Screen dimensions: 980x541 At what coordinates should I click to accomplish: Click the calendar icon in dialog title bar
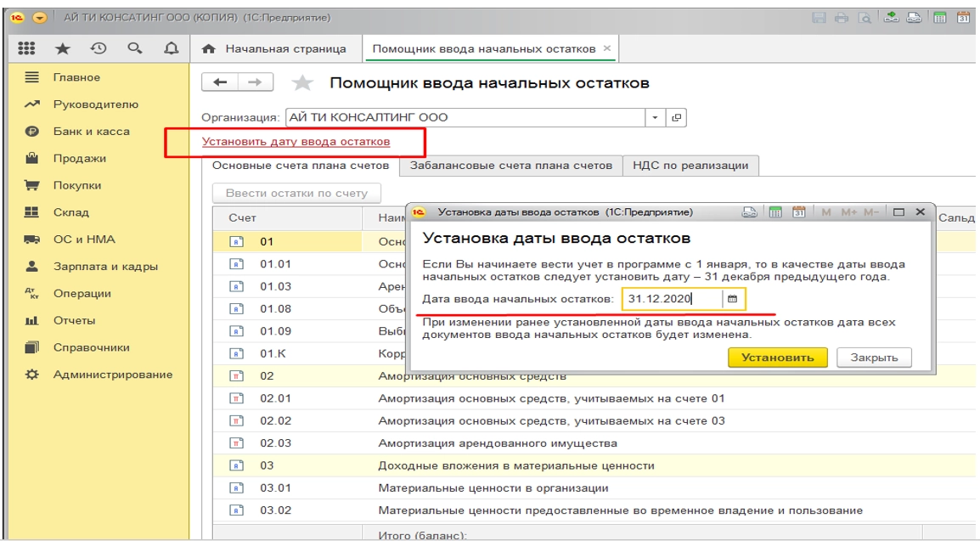click(798, 212)
